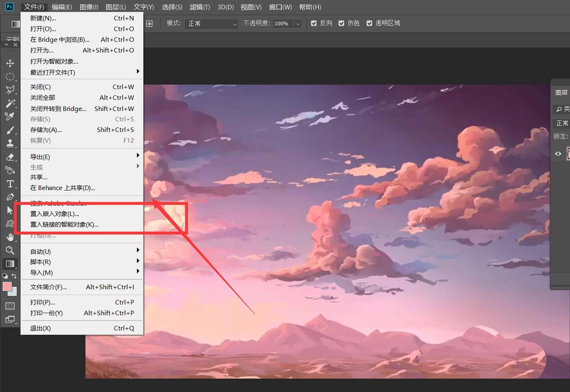The width and height of the screenshot is (570, 392).
Task: Open the gradient preview picker in options bar
Action: (x=16, y=24)
